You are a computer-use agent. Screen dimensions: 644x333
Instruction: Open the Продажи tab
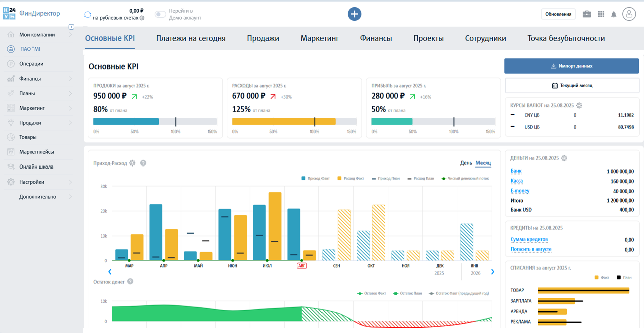[x=263, y=38]
